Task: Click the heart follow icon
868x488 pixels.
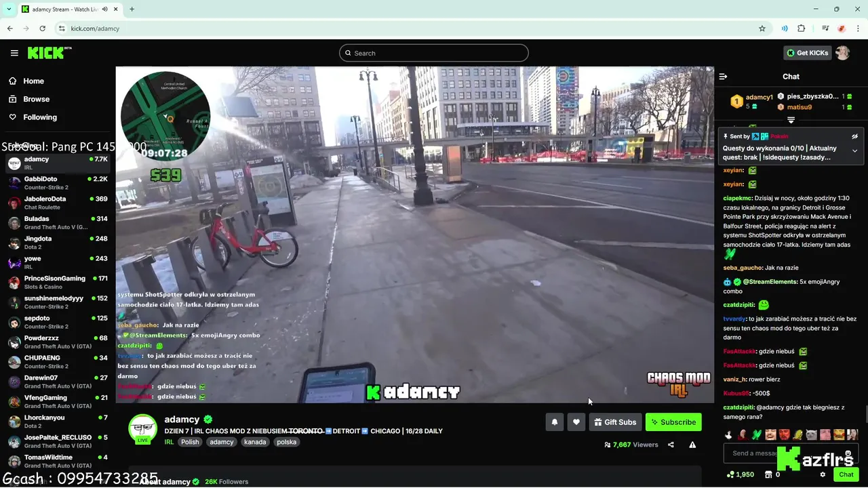Action: coord(576,422)
